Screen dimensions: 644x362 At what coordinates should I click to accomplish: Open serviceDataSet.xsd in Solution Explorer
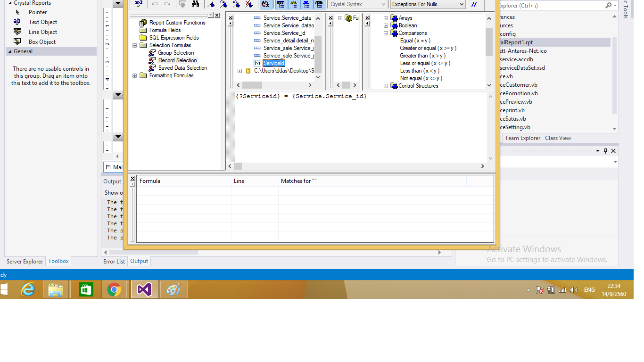522,68
